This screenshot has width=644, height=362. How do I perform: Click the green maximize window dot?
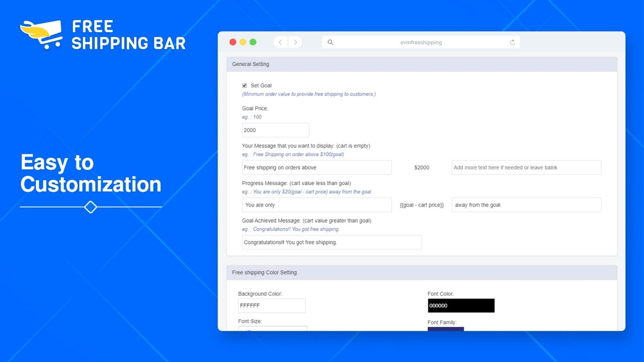click(x=253, y=42)
